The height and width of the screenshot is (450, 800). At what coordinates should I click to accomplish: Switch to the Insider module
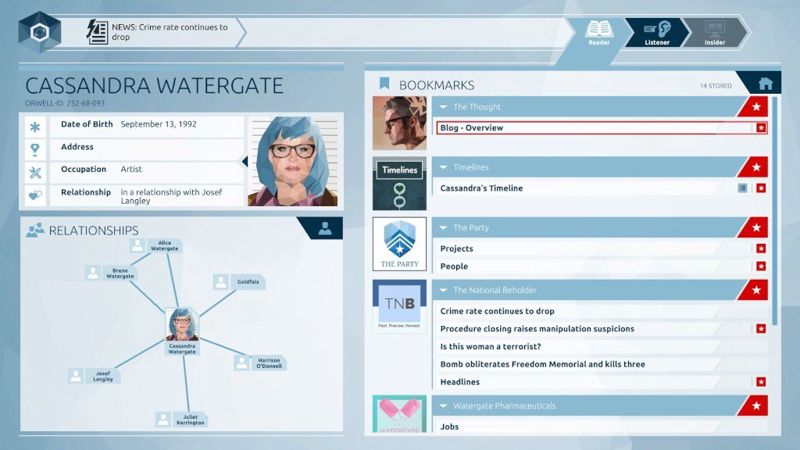click(x=715, y=33)
